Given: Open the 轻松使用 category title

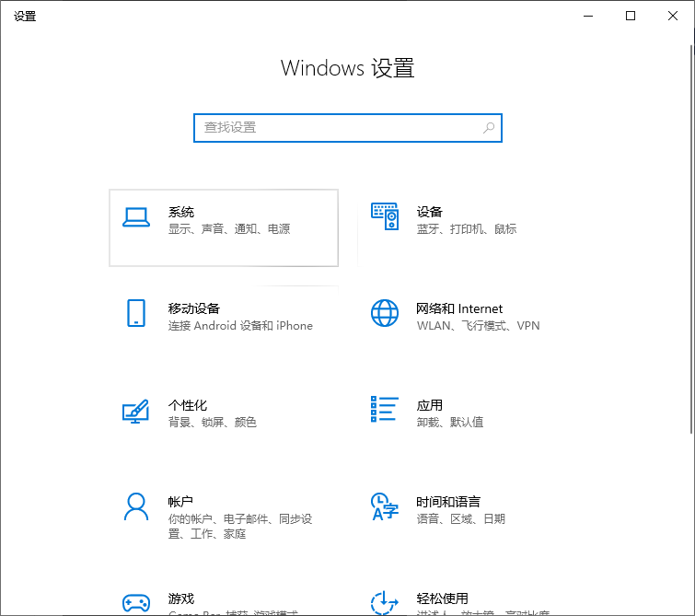Looking at the screenshot, I should 443,599.
